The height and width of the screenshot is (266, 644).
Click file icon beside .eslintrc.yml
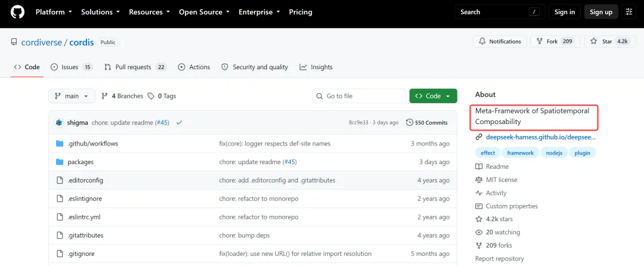pyautogui.click(x=60, y=217)
